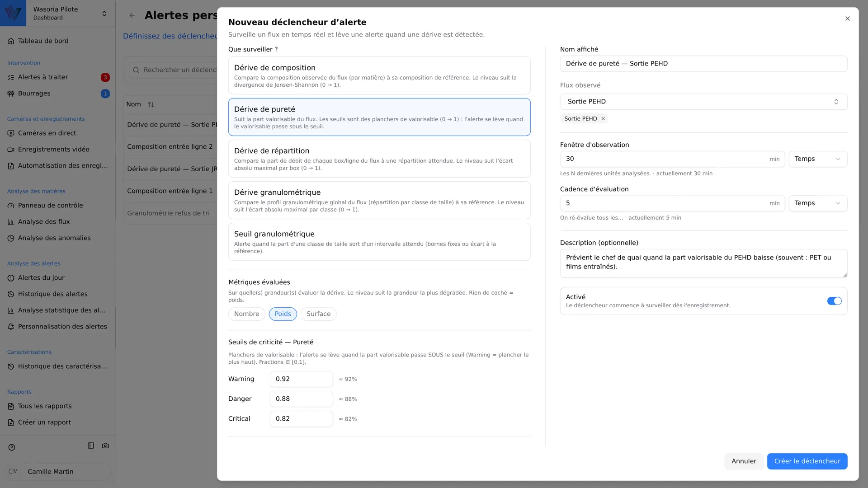Image resolution: width=868 pixels, height=488 pixels.
Task: Click the screenshot camera icon
Action: (x=105, y=446)
